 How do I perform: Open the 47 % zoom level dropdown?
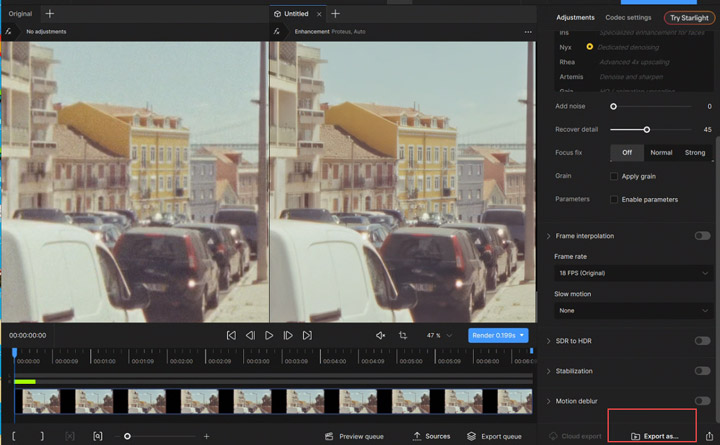439,336
